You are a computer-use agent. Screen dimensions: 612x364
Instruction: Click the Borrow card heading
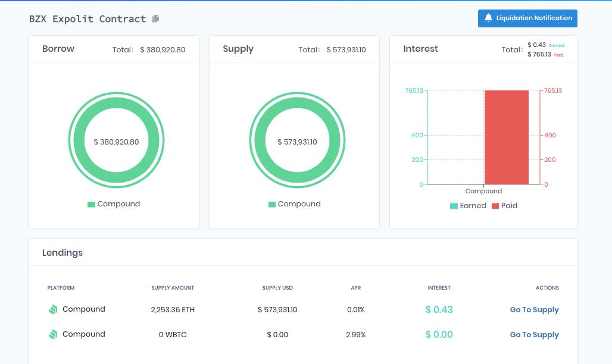coord(58,49)
